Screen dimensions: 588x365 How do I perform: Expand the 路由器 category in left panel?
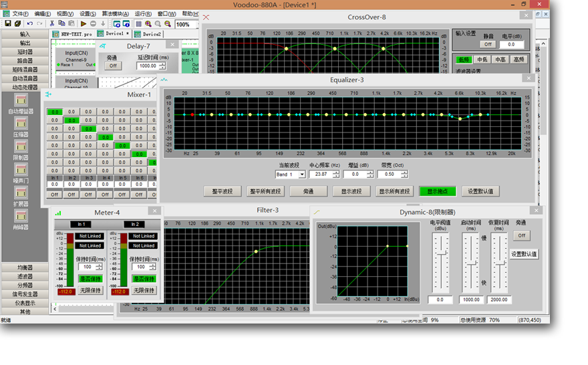[x=25, y=61]
